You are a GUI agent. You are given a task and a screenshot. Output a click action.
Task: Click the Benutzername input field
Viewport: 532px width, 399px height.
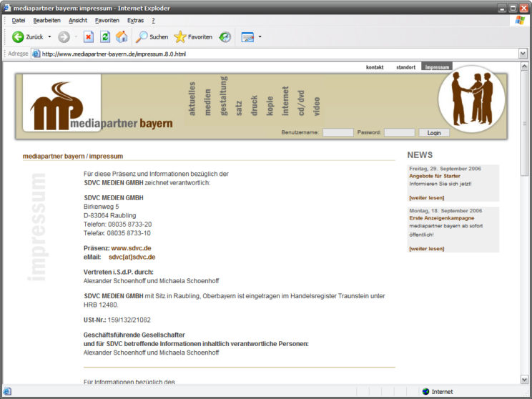[338, 132]
